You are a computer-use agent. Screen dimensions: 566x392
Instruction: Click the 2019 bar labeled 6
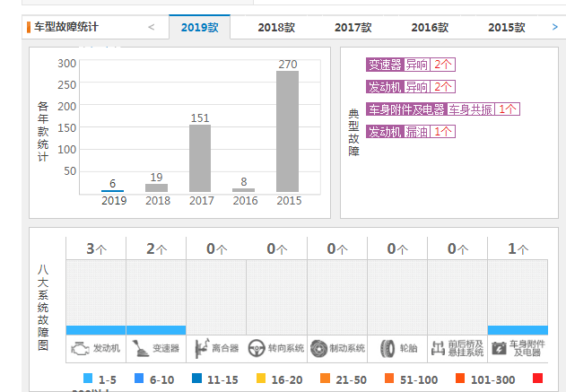pos(113,191)
